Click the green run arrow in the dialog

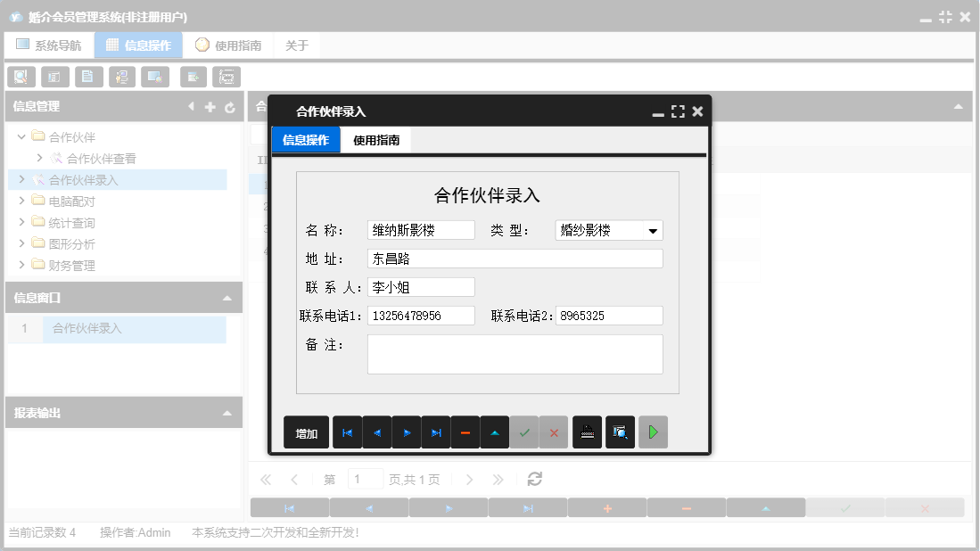(x=653, y=432)
